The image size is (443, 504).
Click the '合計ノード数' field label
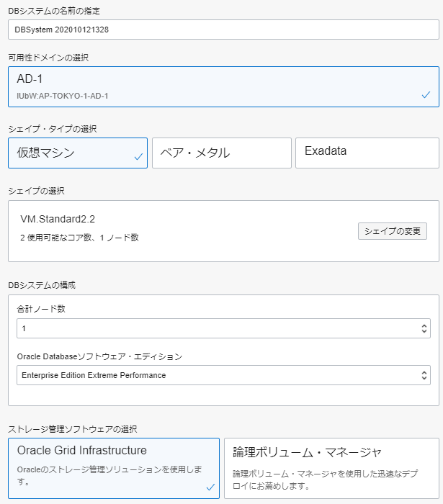41,309
